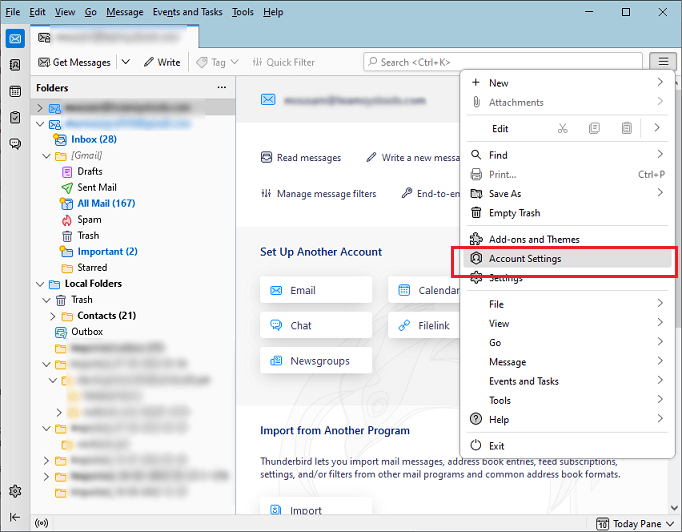Open the Go submenu in app menu
This screenshot has height=532, width=682.
coord(568,342)
